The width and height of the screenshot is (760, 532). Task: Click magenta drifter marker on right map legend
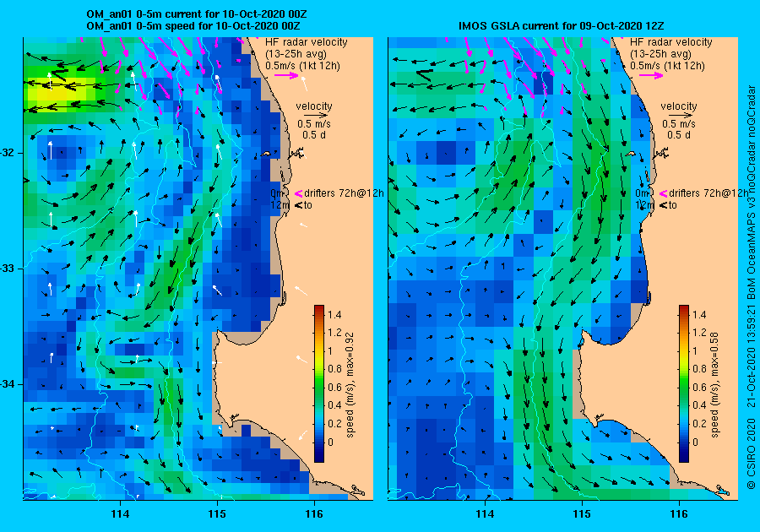[x=663, y=194]
